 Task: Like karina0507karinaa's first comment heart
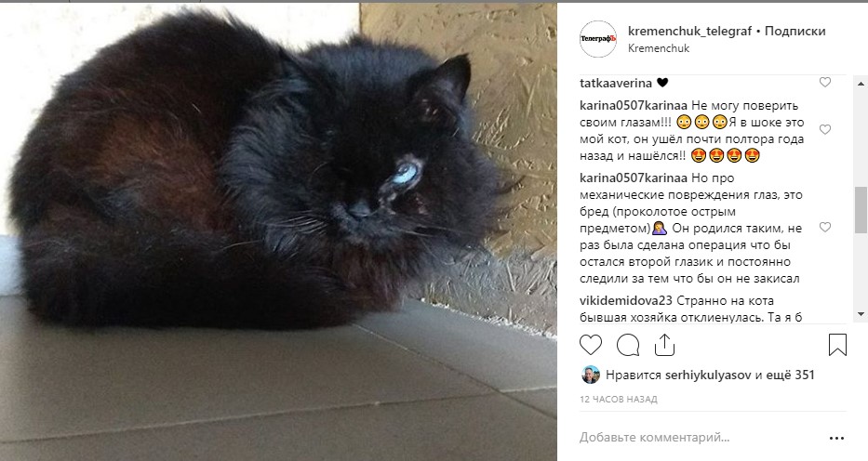pyautogui.click(x=825, y=130)
